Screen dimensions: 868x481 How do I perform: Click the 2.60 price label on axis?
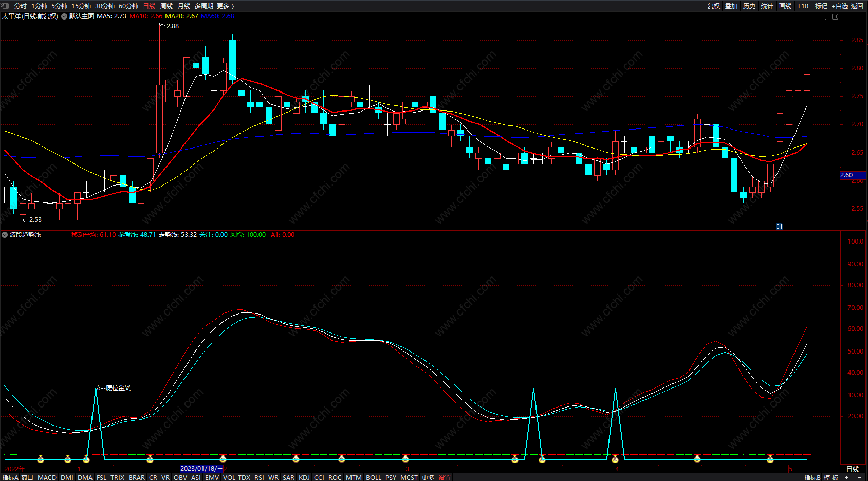pyautogui.click(x=847, y=175)
